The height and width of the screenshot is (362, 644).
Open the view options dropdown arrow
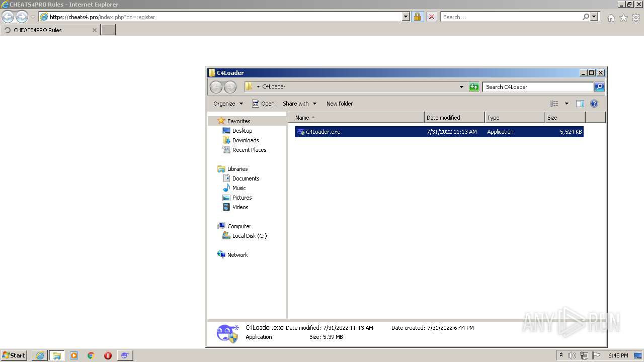tap(567, 104)
